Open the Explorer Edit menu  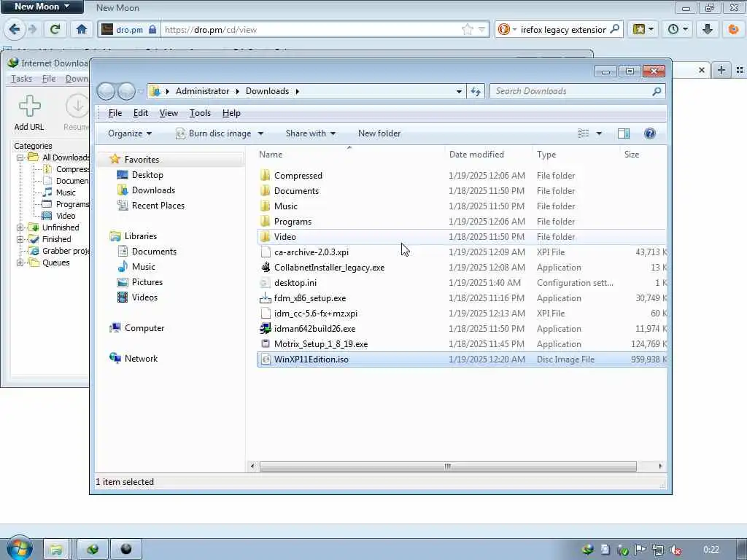141,113
